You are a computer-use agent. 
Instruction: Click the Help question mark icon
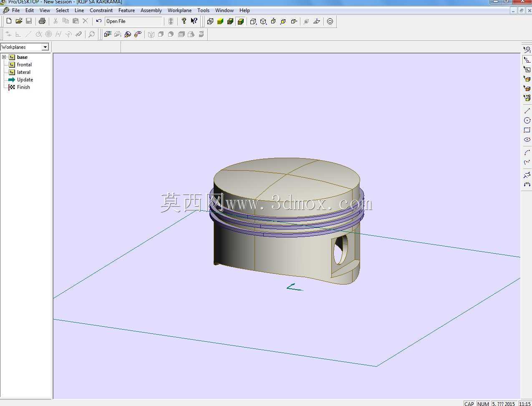tap(184, 21)
